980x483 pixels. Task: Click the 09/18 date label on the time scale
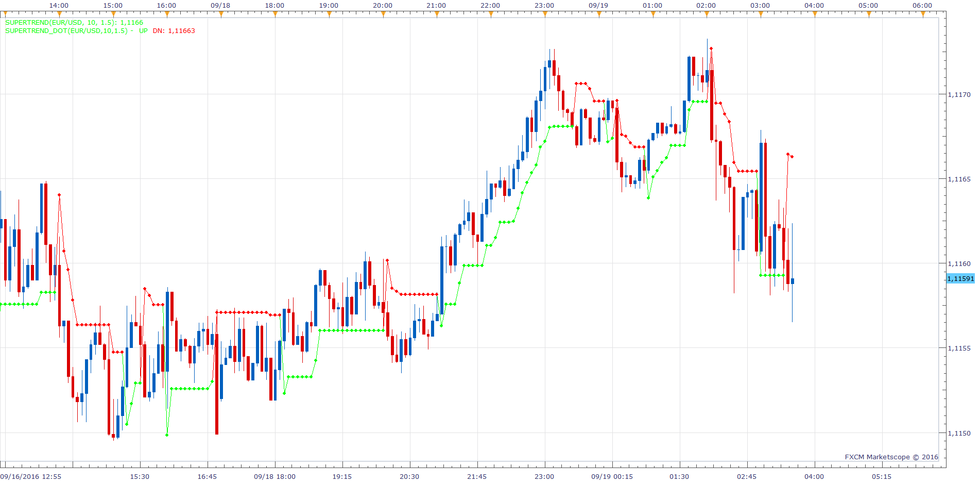pos(220,6)
